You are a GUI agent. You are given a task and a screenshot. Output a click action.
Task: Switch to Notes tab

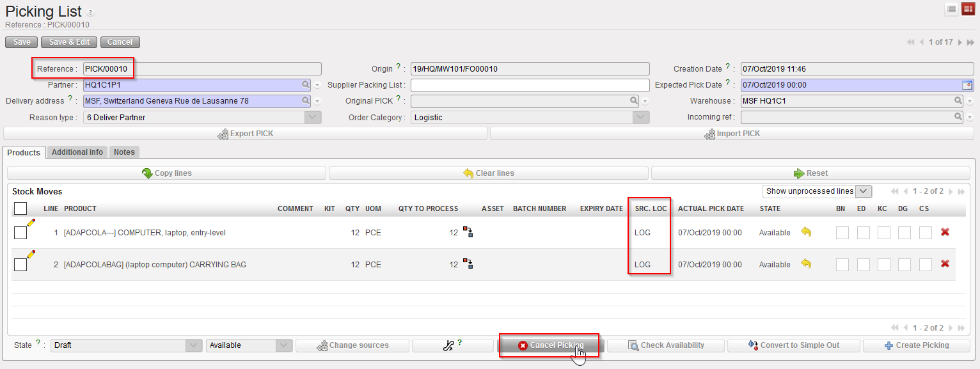pyautogui.click(x=124, y=152)
